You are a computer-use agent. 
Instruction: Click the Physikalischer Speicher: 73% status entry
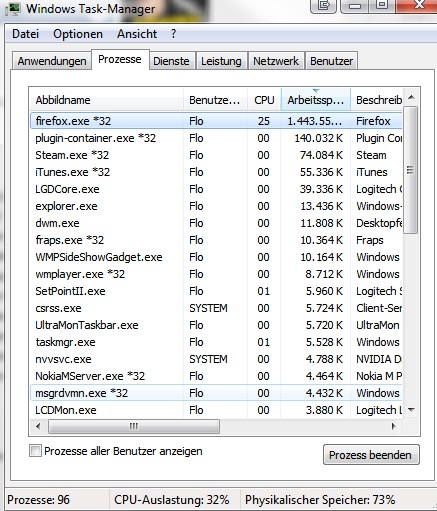(320, 500)
